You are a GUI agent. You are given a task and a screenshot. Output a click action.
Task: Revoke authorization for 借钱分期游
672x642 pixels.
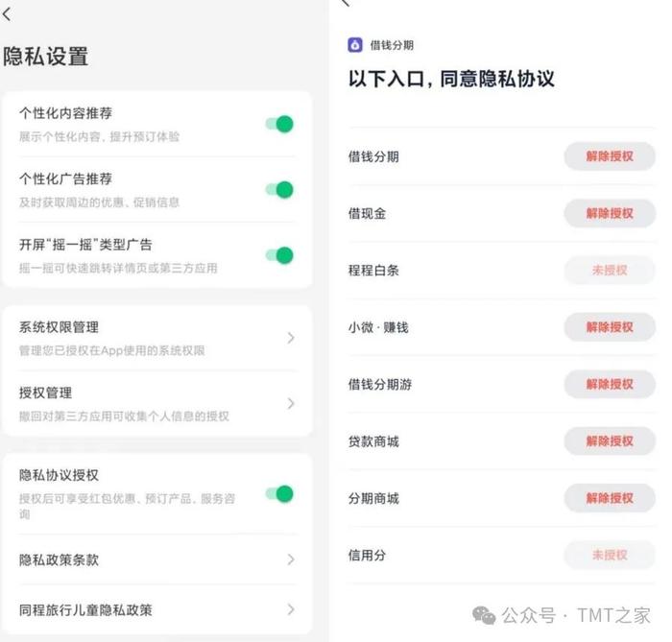(x=610, y=384)
